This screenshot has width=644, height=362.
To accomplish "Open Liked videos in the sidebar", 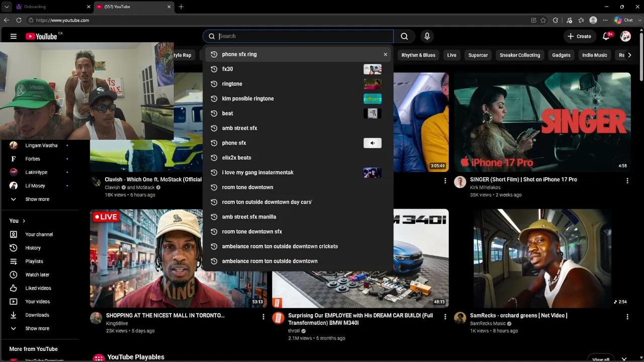I will click(x=39, y=288).
